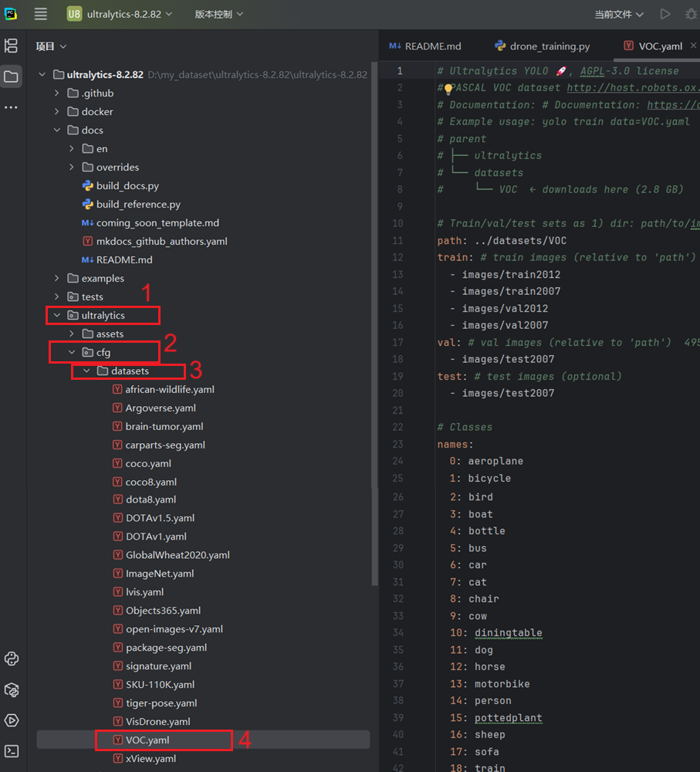Switch to the drone_training.py tab
This screenshot has height=772, width=700.
pos(542,46)
